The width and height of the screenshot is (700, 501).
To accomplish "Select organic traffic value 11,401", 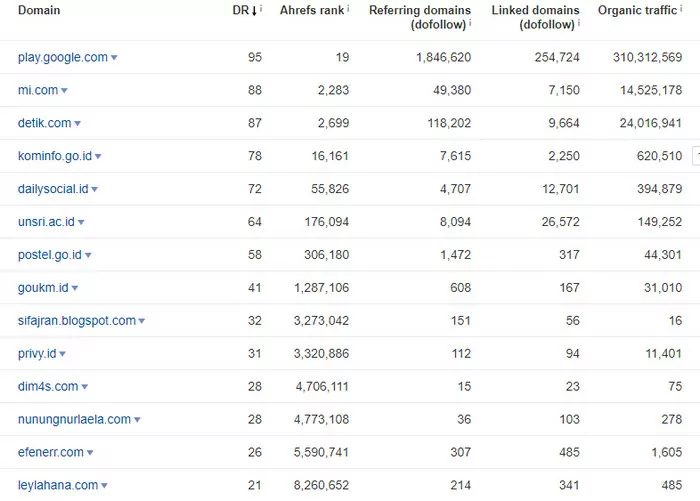I will tap(664, 354).
